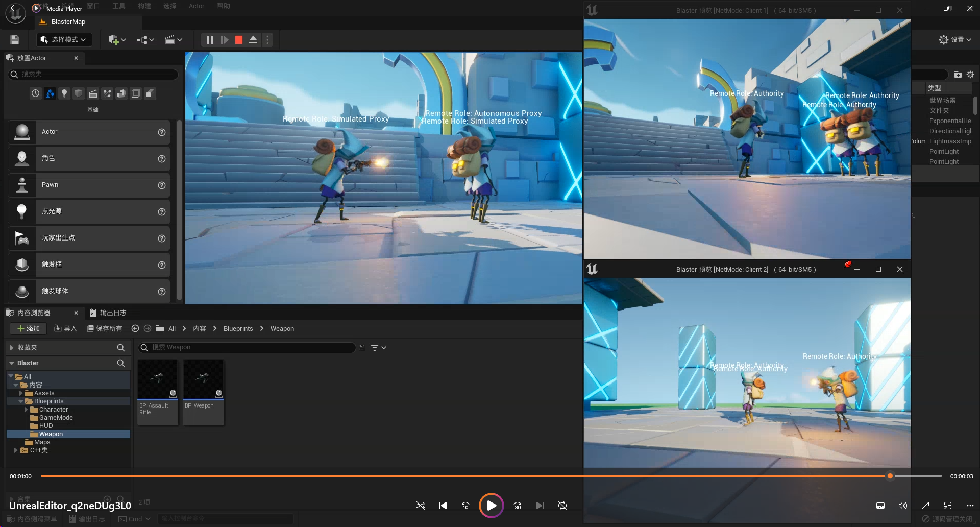Select the visual effects sparkle category

107,93
